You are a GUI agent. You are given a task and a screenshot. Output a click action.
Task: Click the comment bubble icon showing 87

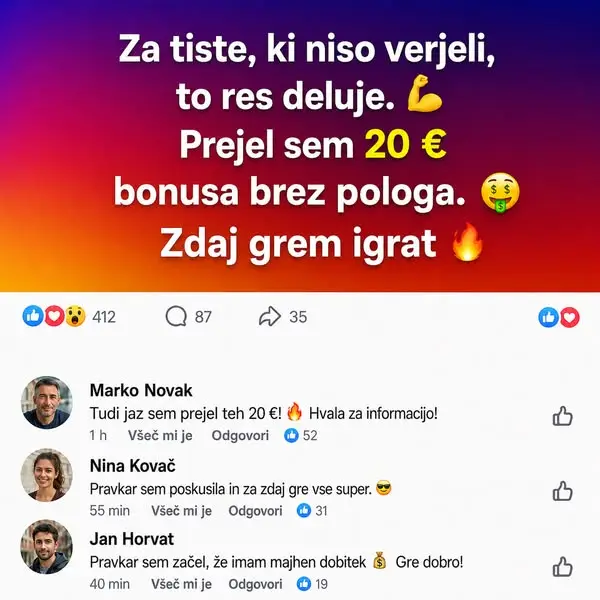tap(176, 316)
